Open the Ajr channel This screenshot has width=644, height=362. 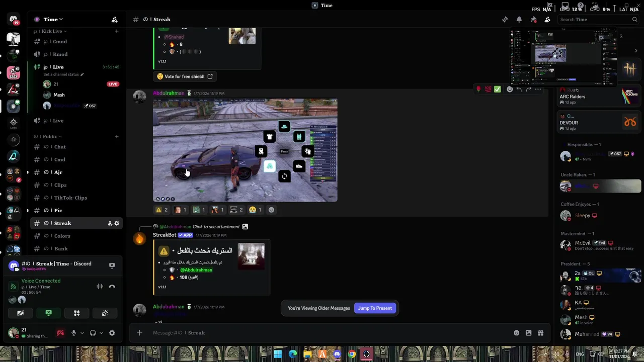pyautogui.click(x=75, y=172)
